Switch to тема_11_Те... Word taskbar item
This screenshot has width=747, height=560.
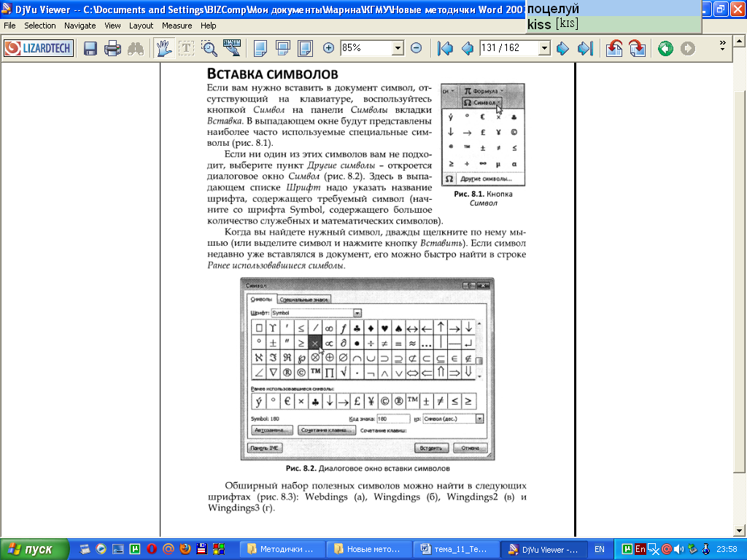click(x=456, y=549)
